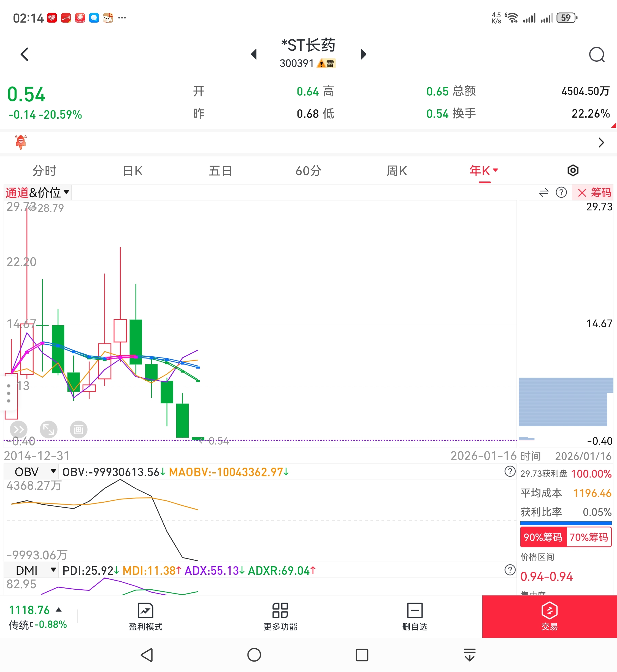Select the 90%筹码 option
This screenshot has height=672, width=617.
coord(543,537)
